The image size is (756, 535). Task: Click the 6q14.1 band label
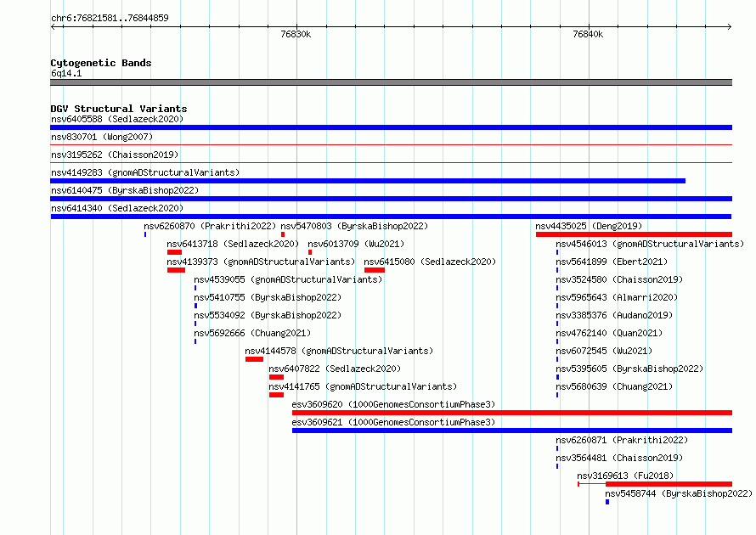[66, 73]
